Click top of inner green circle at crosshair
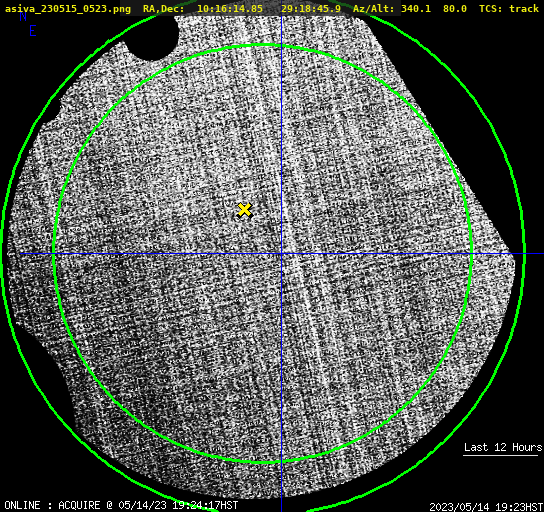544x512 pixels. (x=281, y=45)
